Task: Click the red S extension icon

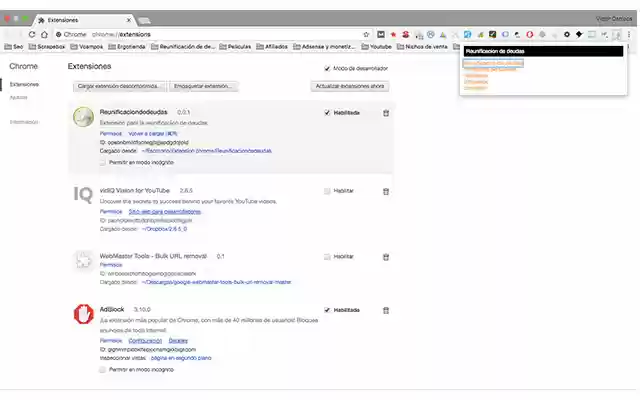Action: (405, 35)
